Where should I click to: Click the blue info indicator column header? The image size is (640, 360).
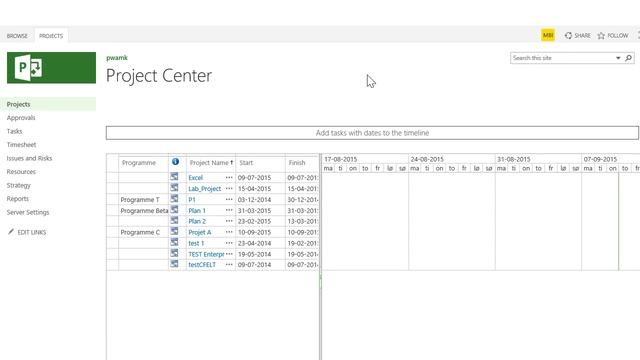pyautogui.click(x=176, y=162)
